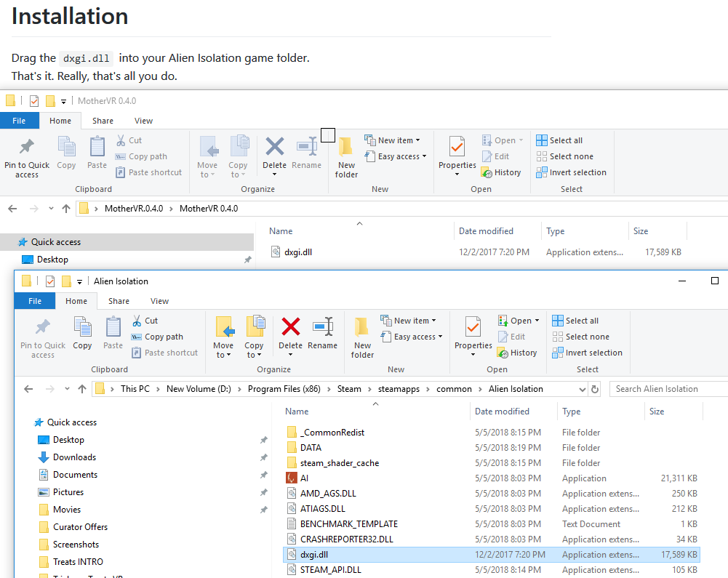
Task: Open Easy access dropdown in MotherVR window
Action: point(396,156)
